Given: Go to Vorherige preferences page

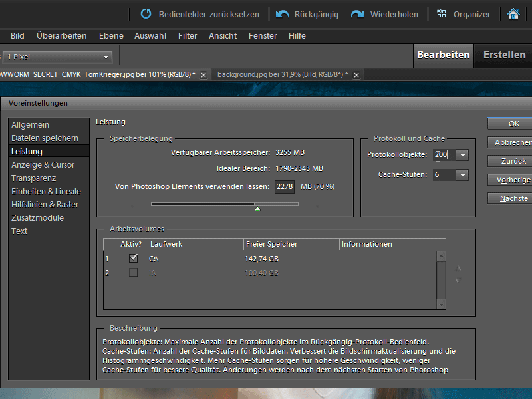Looking at the screenshot, I should coord(509,180).
